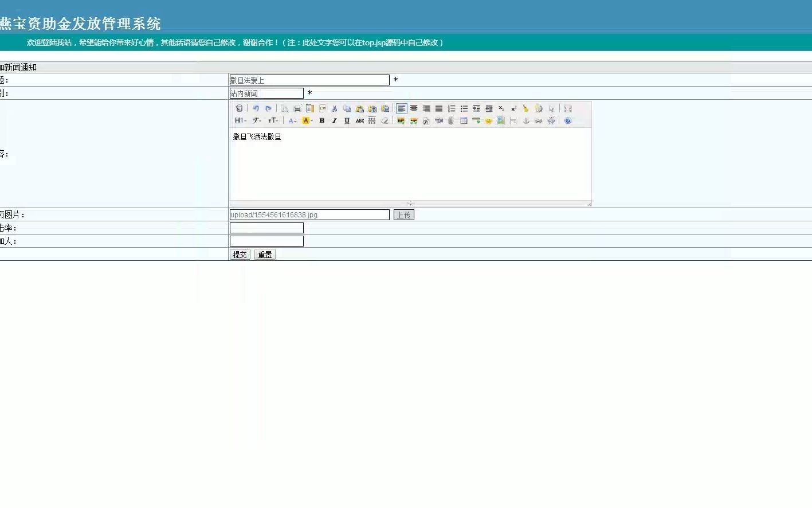This screenshot has height=508, width=812.
Task: Click the empty click-rate input field
Action: pos(266,228)
